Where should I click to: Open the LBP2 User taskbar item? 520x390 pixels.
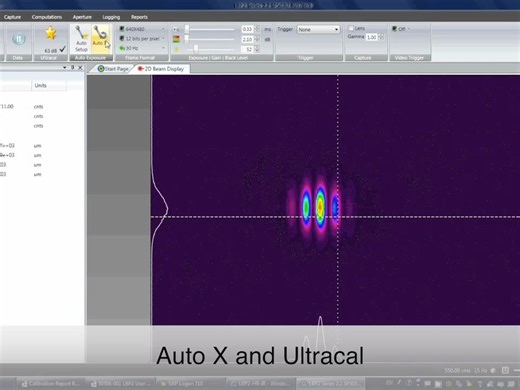(x=122, y=383)
